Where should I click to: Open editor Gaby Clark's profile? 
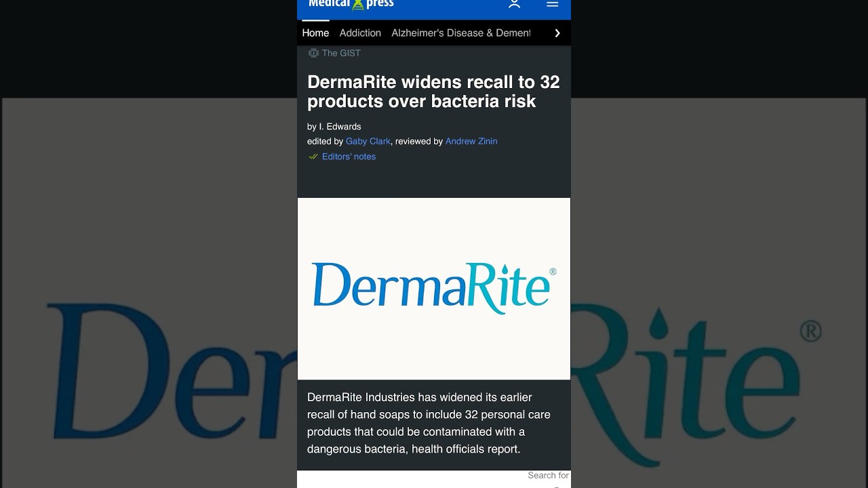pos(368,141)
